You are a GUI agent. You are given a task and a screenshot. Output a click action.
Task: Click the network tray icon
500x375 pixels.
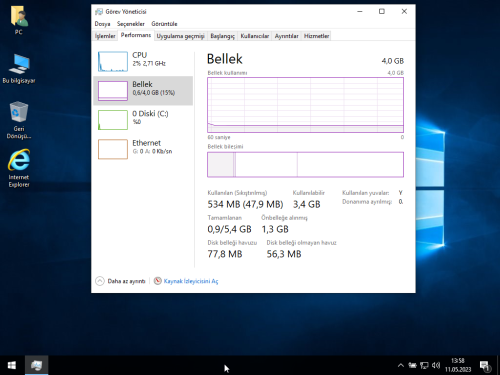pos(424,366)
